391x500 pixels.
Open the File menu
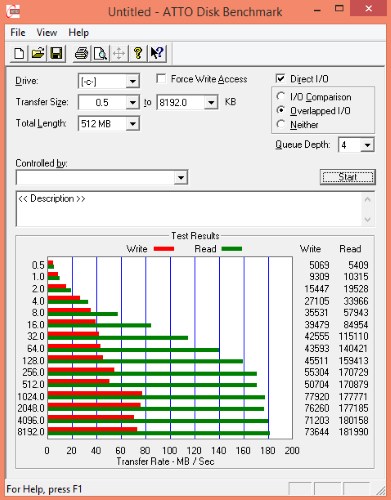point(18,33)
